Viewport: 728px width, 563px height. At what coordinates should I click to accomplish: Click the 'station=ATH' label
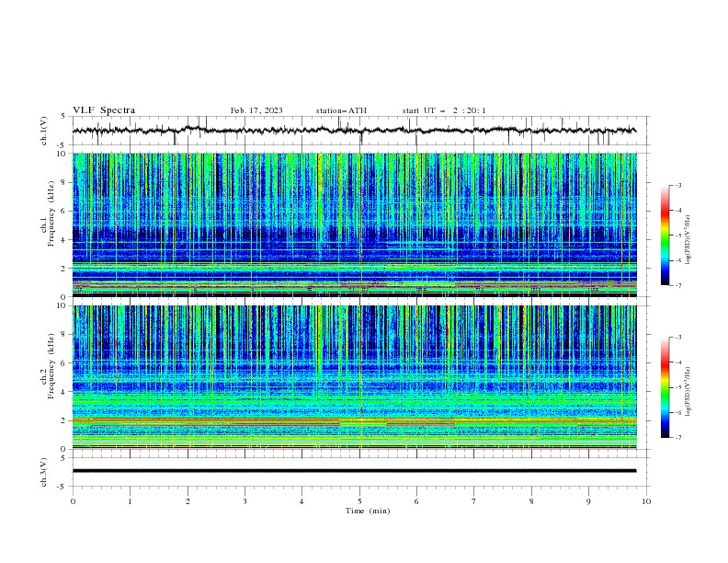click(x=341, y=110)
